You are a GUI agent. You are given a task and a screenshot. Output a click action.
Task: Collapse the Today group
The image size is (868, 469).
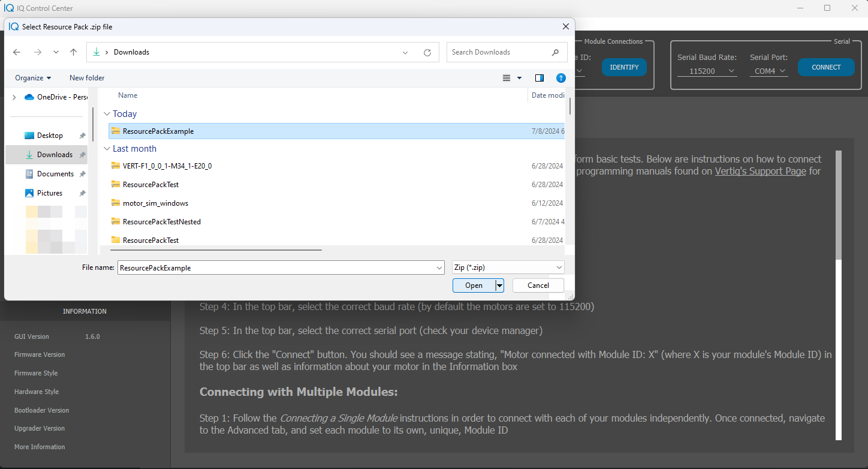click(x=107, y=114)
